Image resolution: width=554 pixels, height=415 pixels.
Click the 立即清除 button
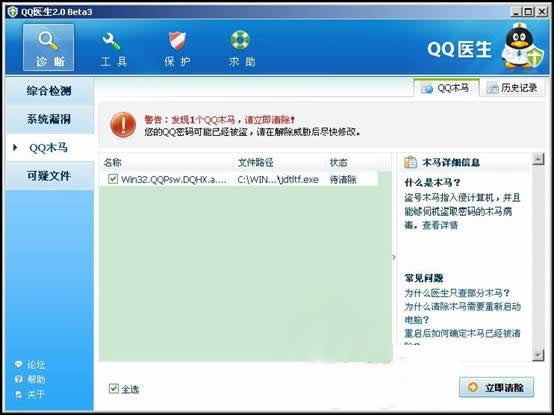496,387
